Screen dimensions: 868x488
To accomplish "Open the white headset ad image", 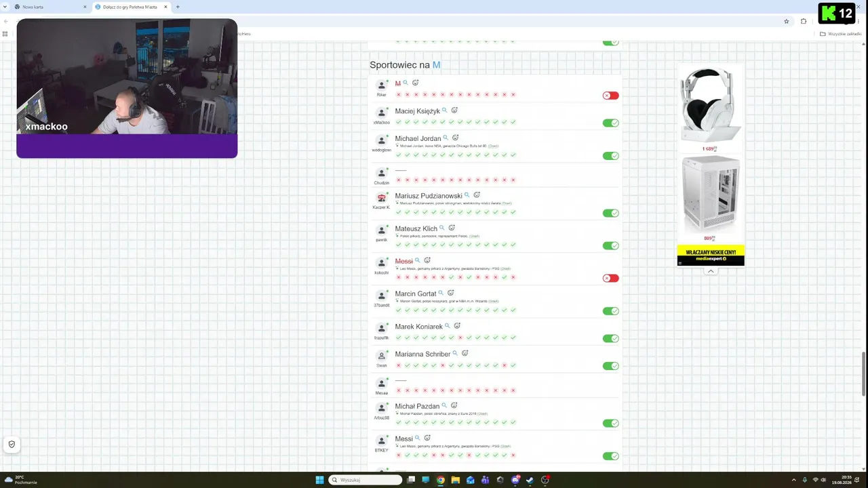I will 710,105.
